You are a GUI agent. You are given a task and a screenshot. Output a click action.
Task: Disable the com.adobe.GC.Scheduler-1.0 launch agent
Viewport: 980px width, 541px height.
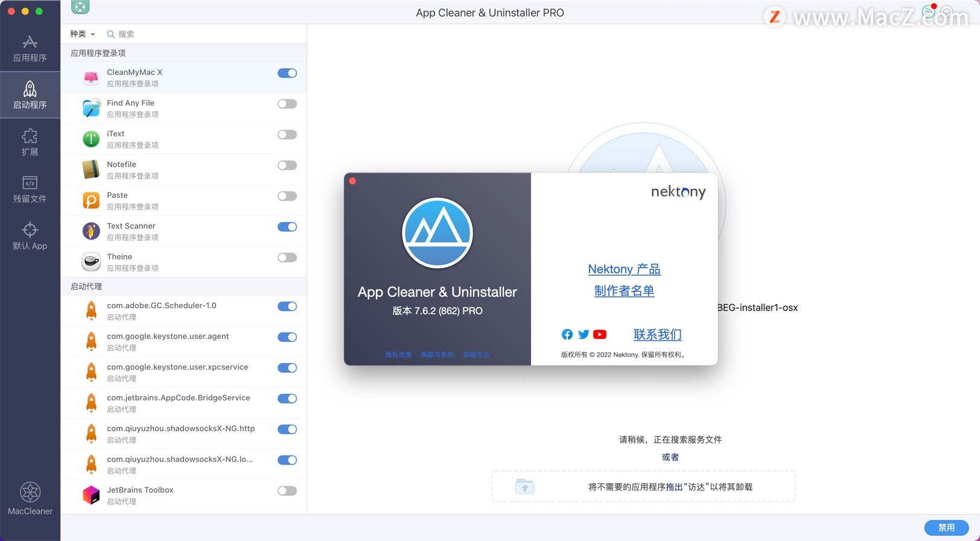[x=287, y=306]
